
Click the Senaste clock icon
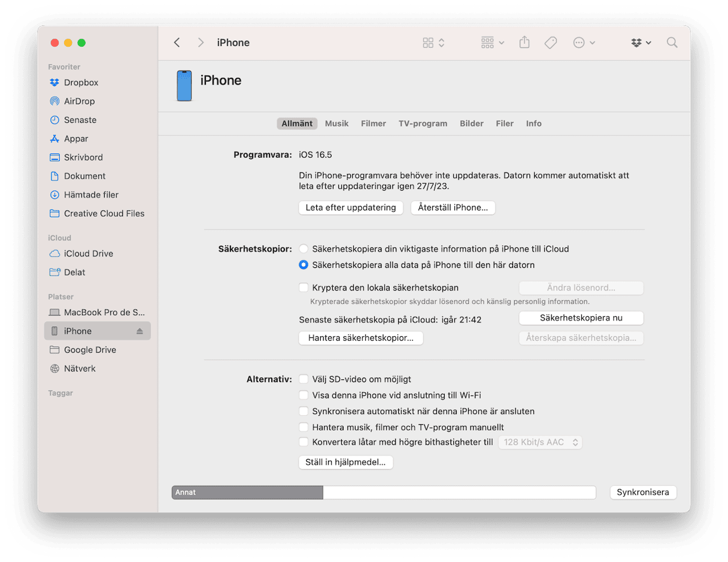(x=54, y=120)
